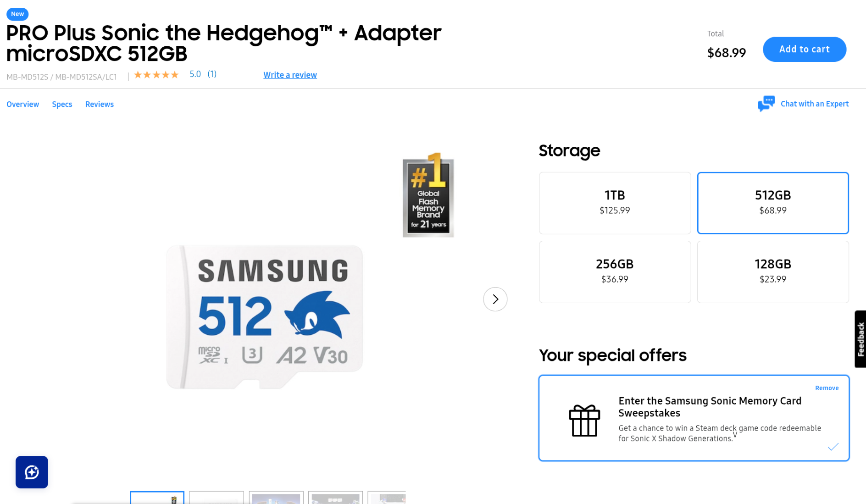Show next product image with arrow
866x504 pixels.
pos(495,299)
